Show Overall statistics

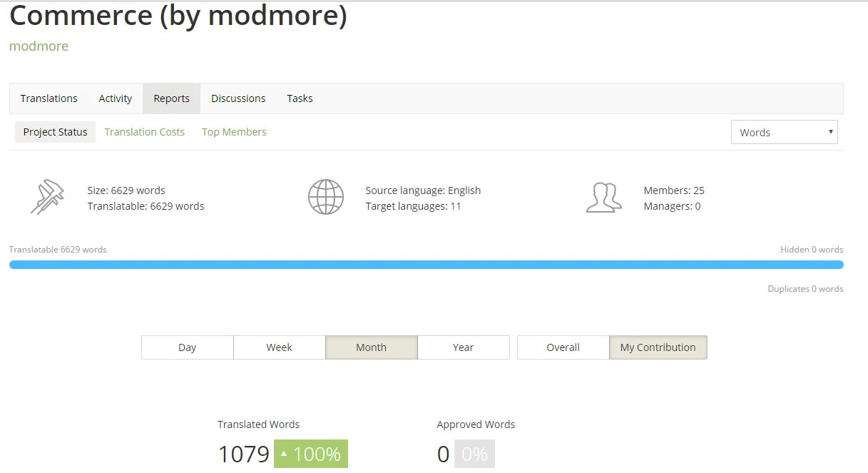click(x=563, y=347)
